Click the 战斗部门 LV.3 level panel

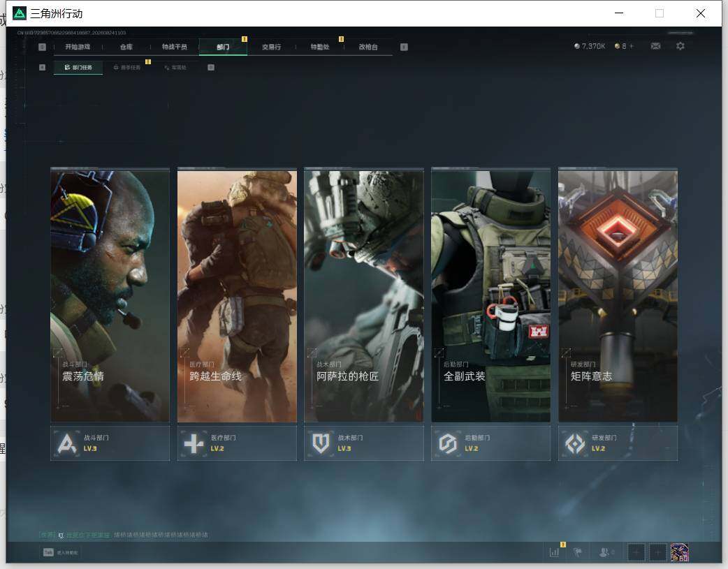[110, 443]
